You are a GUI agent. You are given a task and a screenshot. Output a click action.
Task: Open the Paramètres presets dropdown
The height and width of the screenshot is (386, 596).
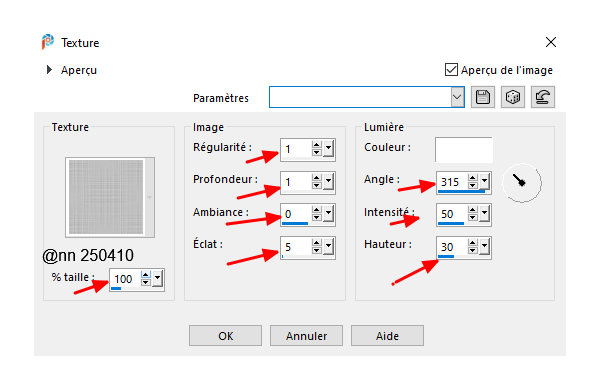click(457, 97)
